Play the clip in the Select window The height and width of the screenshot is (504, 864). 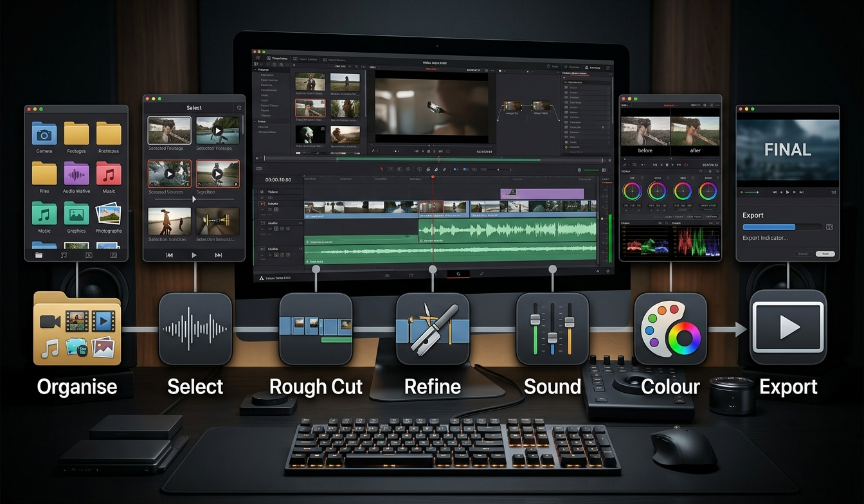click(194, 255)
